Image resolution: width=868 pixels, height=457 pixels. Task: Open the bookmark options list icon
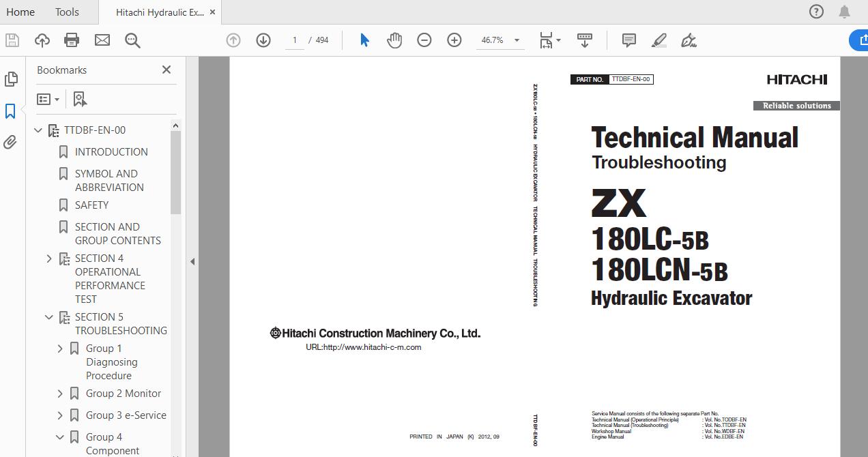pos(48,100)
